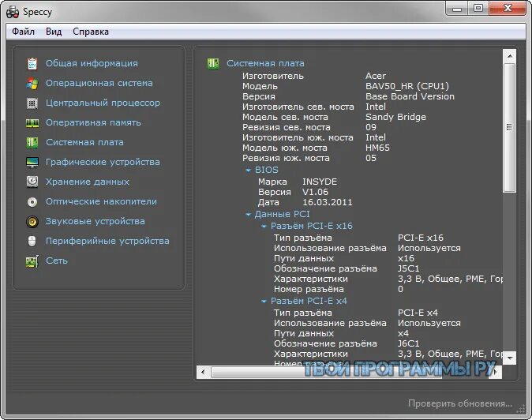Image resolution: width=532 pixels, height=420 pixels.
Task: Collapse Разъём PCI-E x4 node
Action: 264,302
